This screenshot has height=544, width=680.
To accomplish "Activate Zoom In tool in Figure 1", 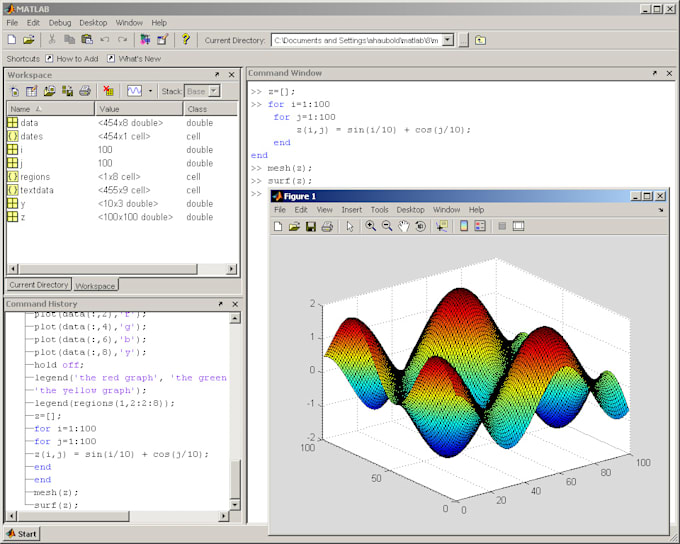I will pos(370,226).
